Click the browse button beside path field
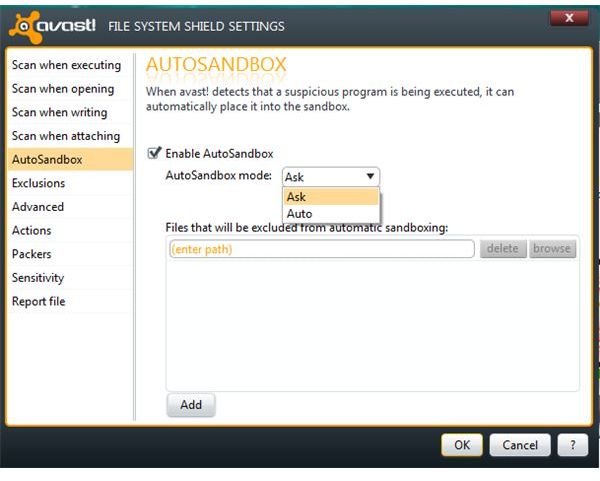The height and width of the screenshot is (481, 600). point(552,249)
